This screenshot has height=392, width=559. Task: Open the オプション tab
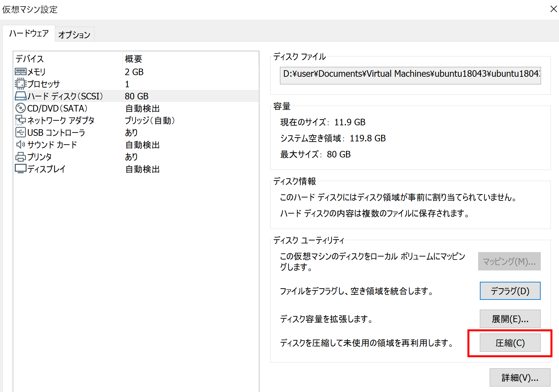[x=74, y=35]
